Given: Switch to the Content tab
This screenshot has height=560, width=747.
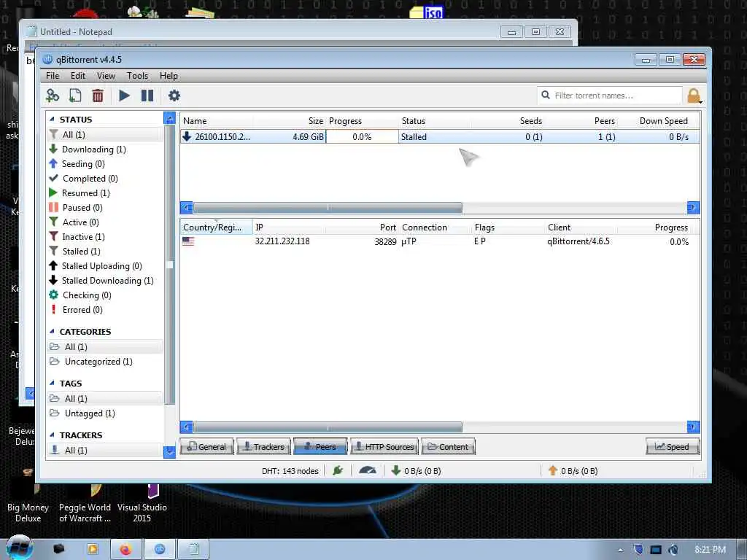Looking at the screenshot, I should (448, 447).
